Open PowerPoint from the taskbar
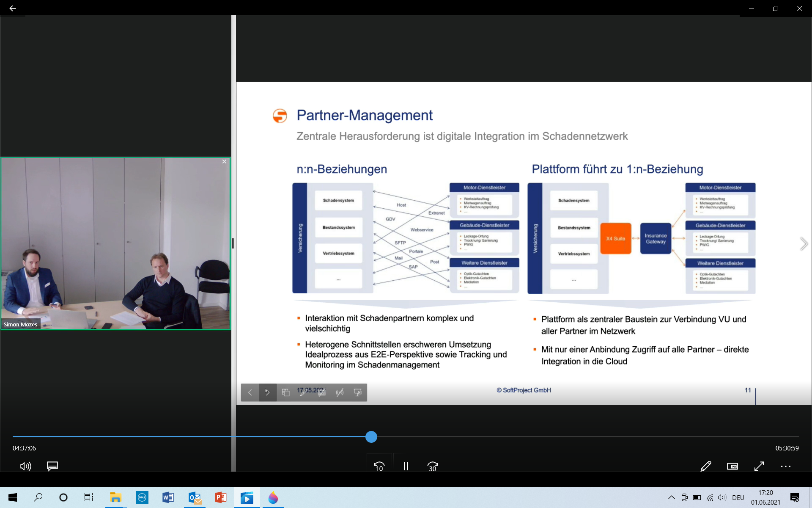This screenshot has height=508, width=812. (220, 497)
